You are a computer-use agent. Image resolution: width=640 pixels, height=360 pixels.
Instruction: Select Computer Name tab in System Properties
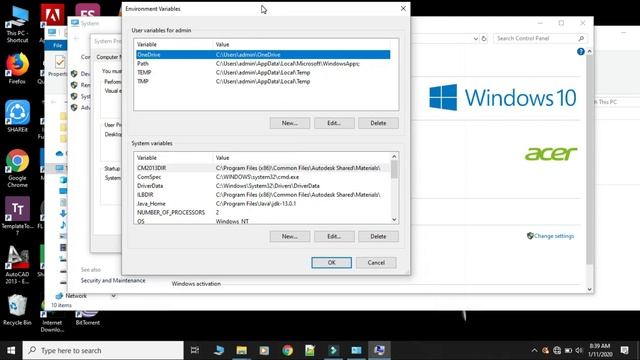[109, 57]
